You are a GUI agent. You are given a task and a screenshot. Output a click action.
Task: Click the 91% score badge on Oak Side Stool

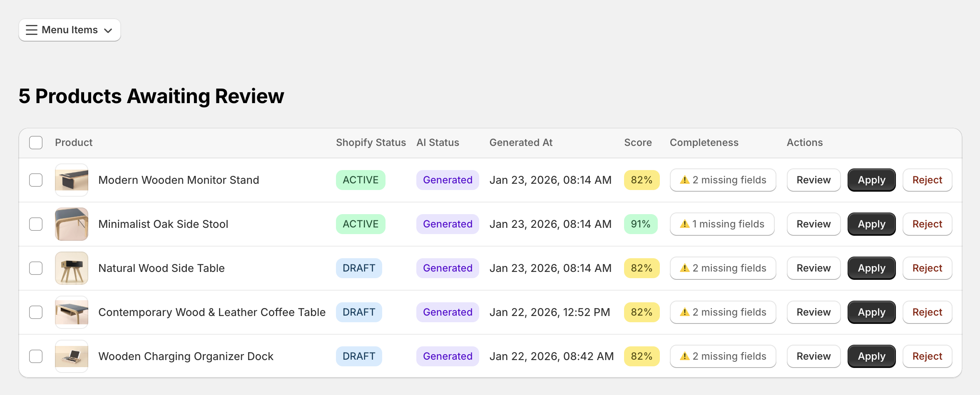point(641,224)
